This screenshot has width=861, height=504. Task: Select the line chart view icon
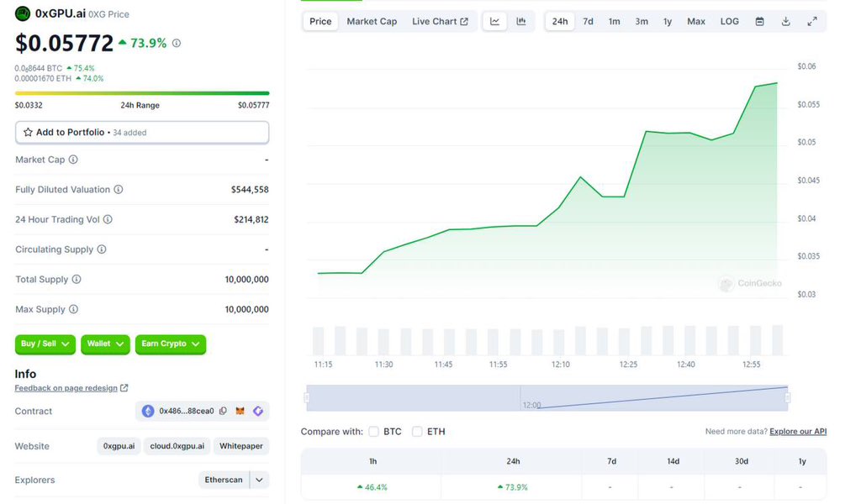coord(496,20)
